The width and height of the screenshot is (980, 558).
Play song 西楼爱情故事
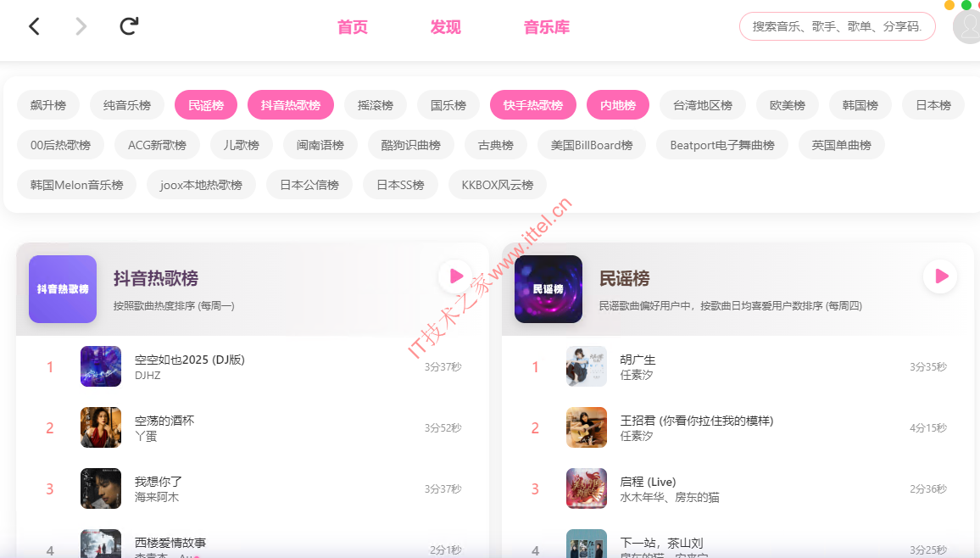pos(170,543)
